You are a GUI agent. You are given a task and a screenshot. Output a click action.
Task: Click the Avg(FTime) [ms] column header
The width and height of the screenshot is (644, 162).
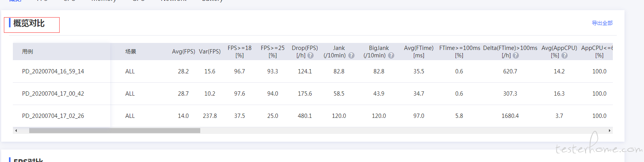(419, 52)
